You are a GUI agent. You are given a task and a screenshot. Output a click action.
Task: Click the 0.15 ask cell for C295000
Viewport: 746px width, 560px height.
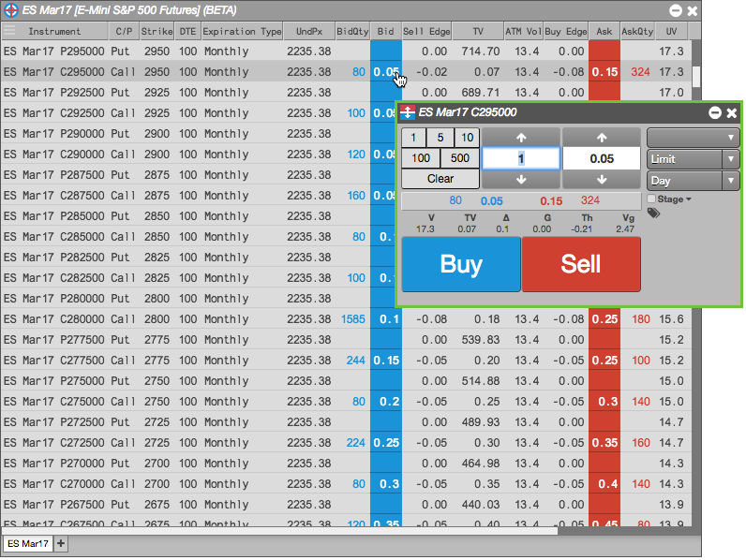click(x=604, y=72)
